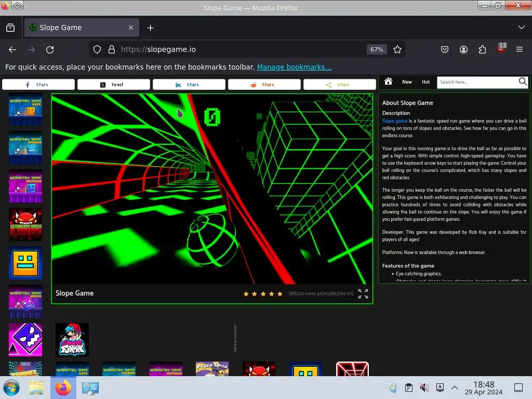Image resolution: width=532 pixels, height=399 pixels.
Task: Open the Pocket save icon
Action: tap(445, 49)
